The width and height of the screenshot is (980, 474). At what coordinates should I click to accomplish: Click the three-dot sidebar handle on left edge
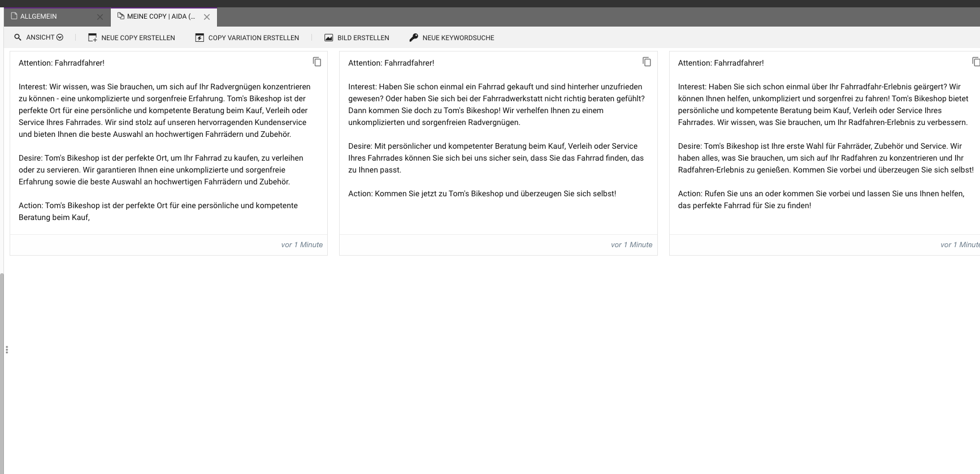coord(7,350)
